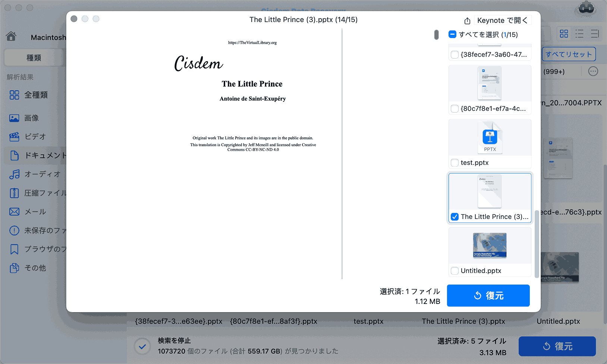Click the ブラウザ bookmark icon
The width and height of the screenshot is (607, 364).
[x=14, y=249]
